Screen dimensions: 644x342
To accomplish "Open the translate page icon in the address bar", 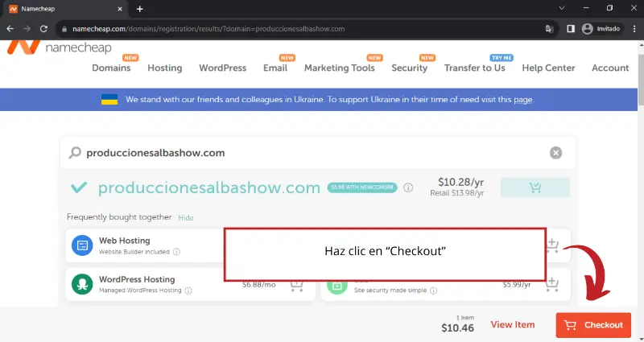I will [x=549, y=29].
